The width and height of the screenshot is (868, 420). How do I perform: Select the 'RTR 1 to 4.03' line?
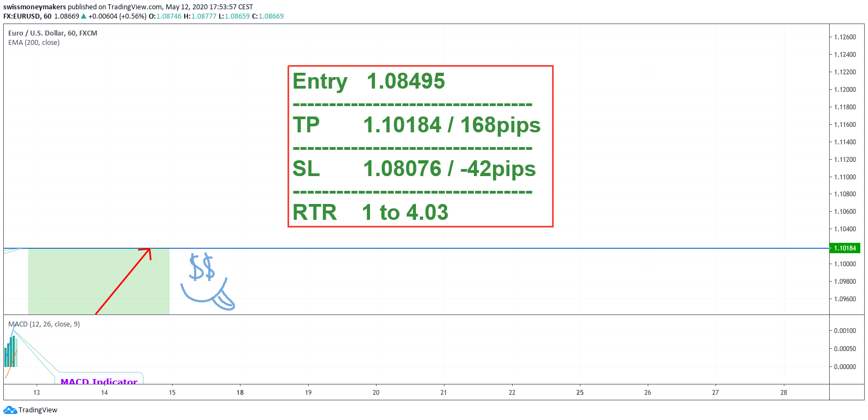(x=371, y=213)
